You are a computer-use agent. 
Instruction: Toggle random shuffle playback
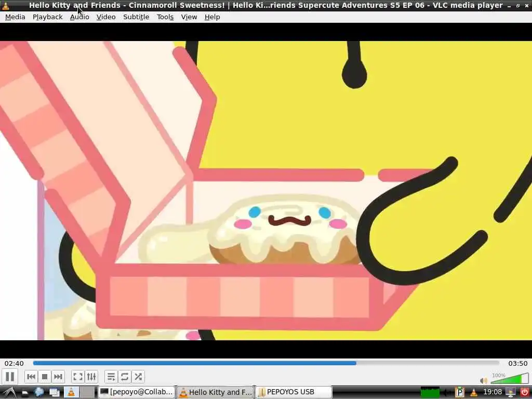pos(138,377)
